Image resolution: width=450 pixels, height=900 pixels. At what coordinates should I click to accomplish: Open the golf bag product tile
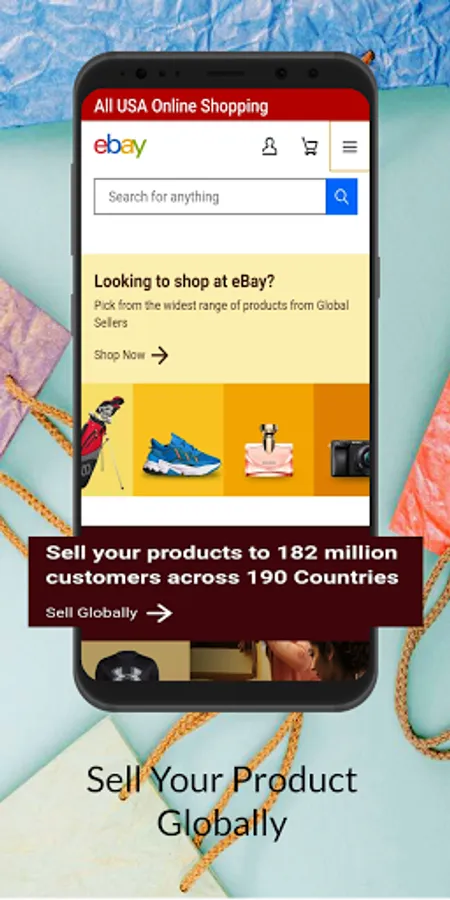pyautogui.click(x=107, y=440)
